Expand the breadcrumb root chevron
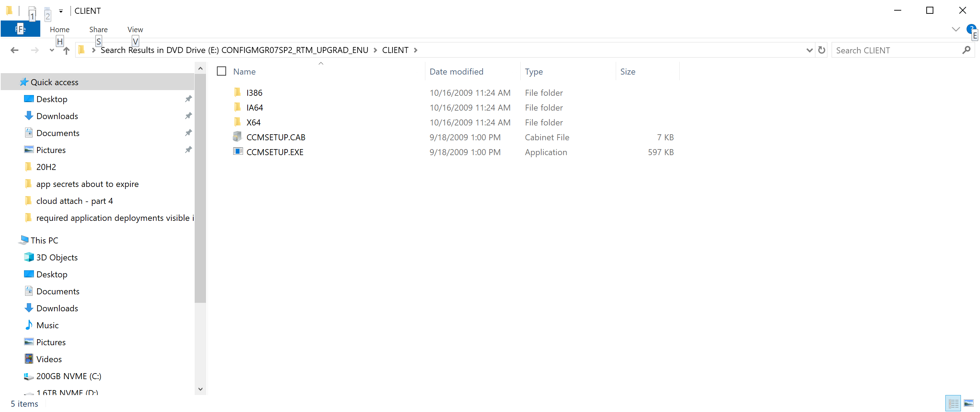 tap(93, 50)
